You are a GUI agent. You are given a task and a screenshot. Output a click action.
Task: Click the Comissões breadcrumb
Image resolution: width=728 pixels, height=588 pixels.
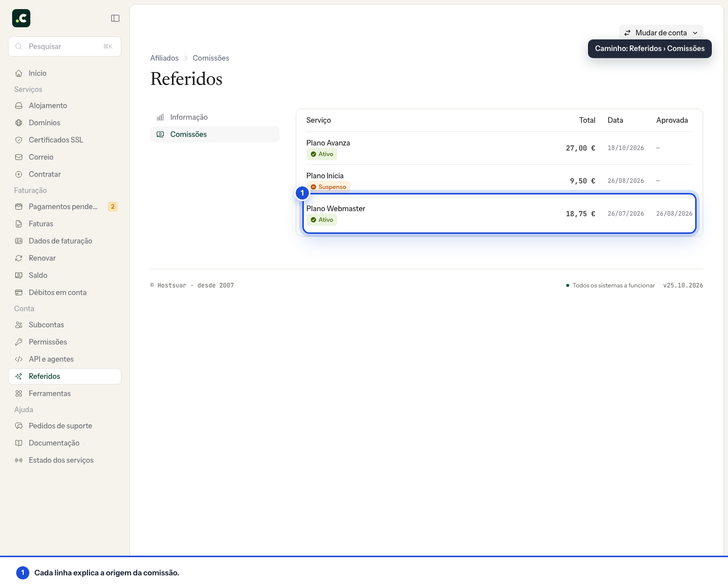(x=211, y=58)
